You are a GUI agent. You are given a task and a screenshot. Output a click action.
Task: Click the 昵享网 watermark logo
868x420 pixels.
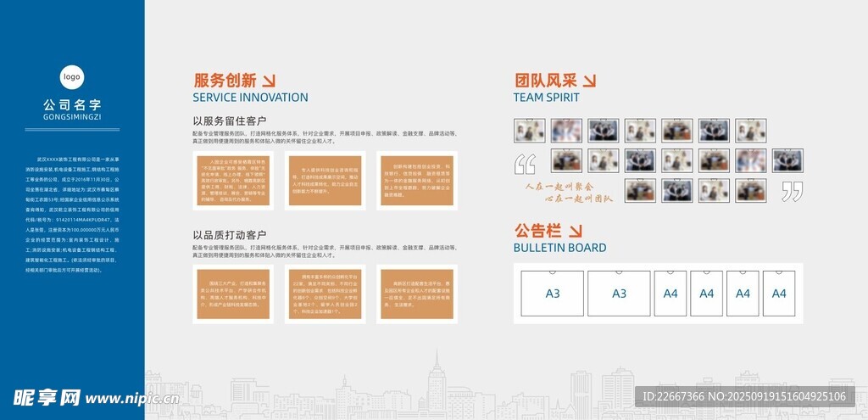pyautogui.click(x=47, y=397)
